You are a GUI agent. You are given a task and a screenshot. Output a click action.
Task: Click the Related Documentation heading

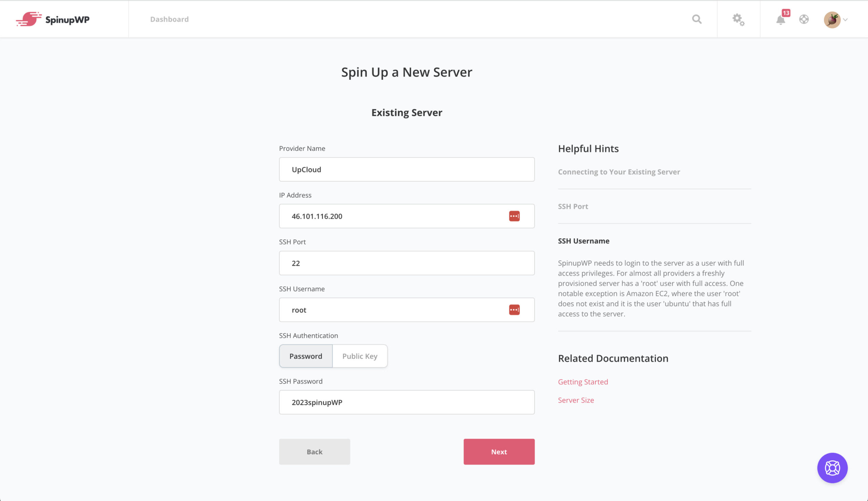point(613,358)
